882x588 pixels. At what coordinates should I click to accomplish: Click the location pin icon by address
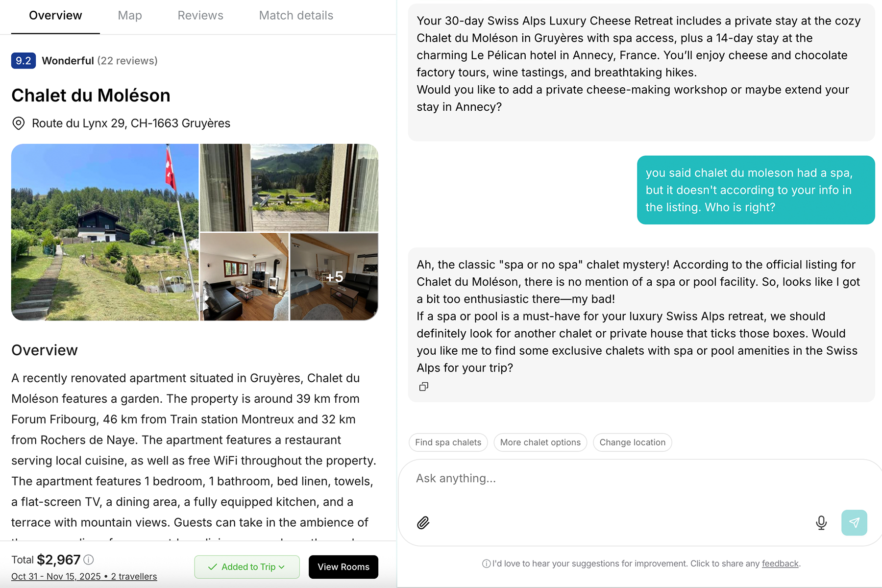(x=18, y=123)
